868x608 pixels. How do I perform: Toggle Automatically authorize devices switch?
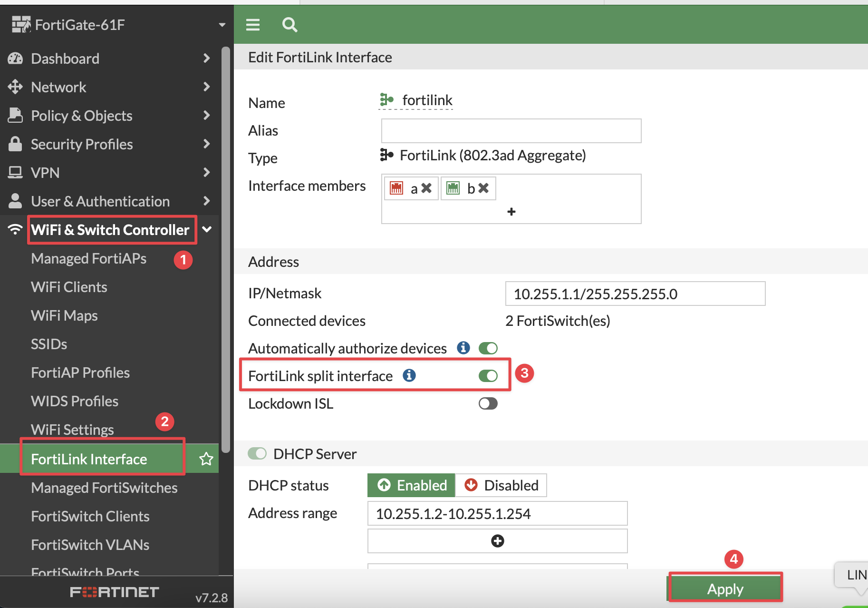pos(488,348)
